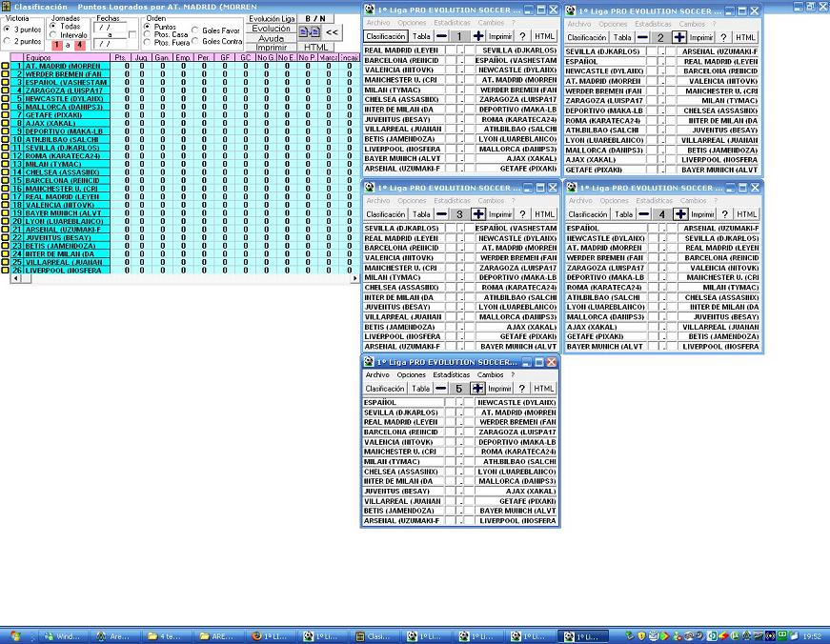Viewport: 830px width, 644px height.
Task: Click the ? help button in jornada 1 window
Action: point(522,36)
